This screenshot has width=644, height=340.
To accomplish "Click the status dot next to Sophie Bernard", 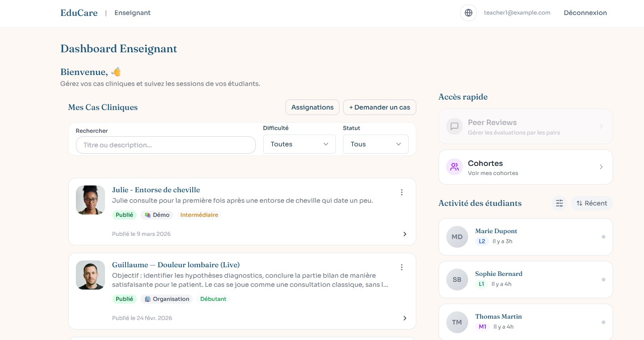I will click(x=604, y=279).
